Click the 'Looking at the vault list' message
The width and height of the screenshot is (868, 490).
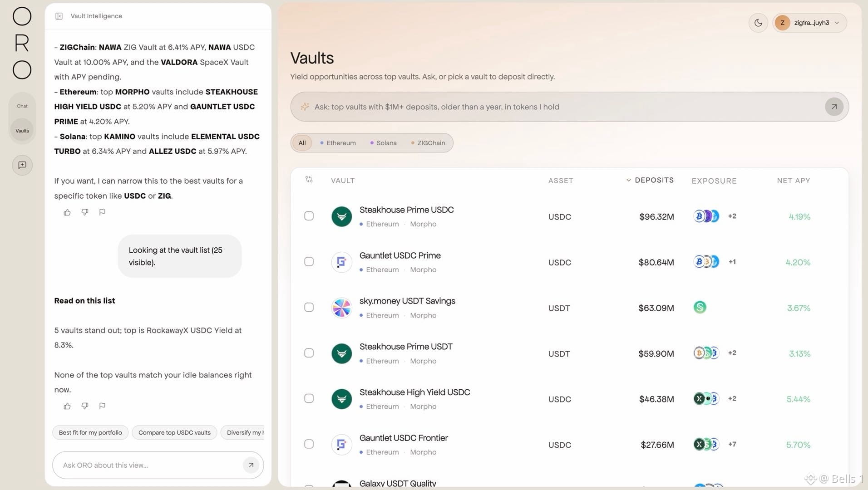180,256
